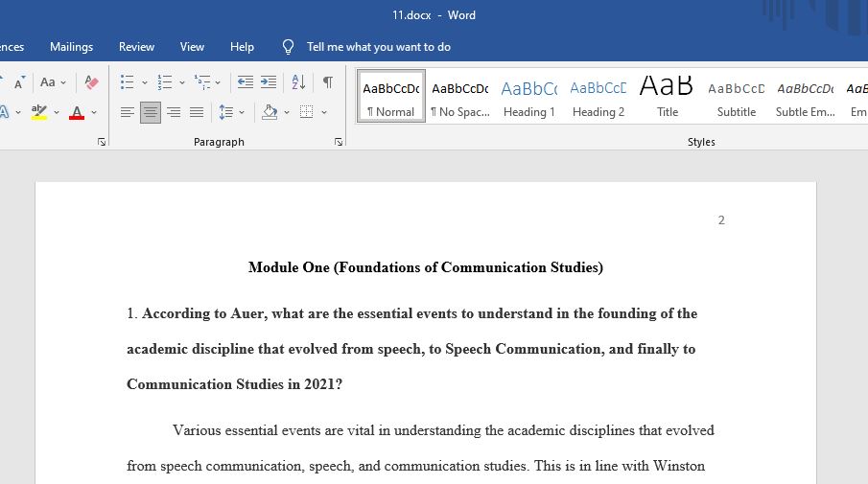Image resolution: width=868 pixels, height=484 pixels.
Task: Click the Borders icon
Action: [x=307, y=112]
